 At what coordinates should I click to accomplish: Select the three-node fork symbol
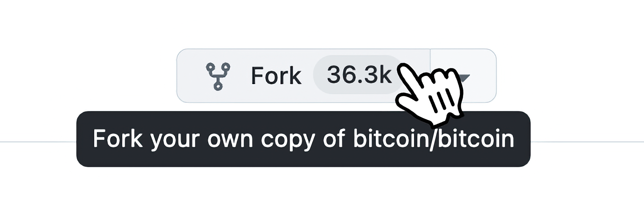218,76
